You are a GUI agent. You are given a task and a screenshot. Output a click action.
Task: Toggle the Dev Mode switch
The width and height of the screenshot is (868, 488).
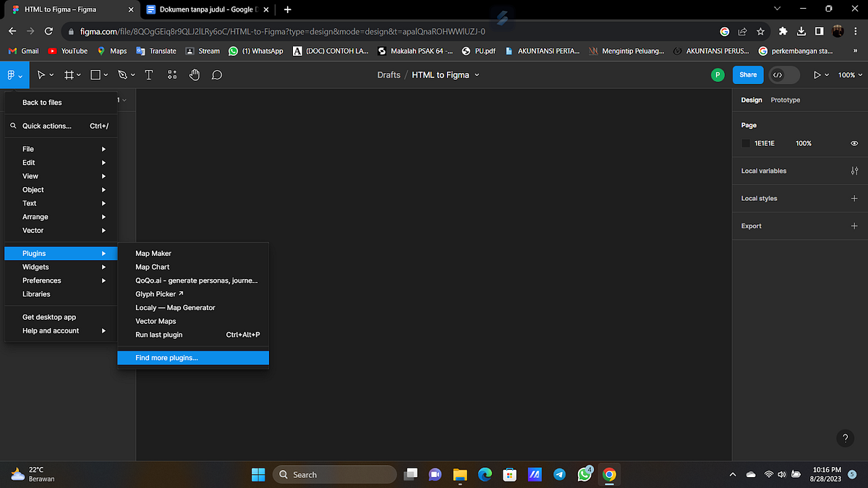tap(784, 74)
